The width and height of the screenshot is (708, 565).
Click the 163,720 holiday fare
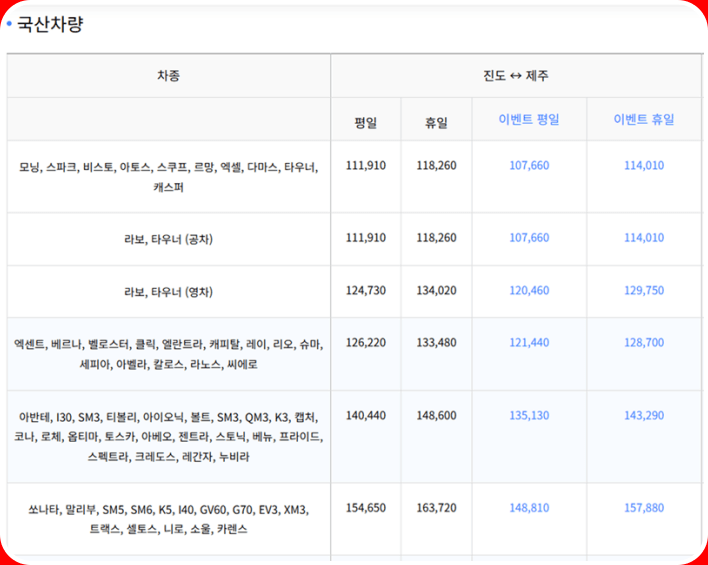(x=436, y=508)
